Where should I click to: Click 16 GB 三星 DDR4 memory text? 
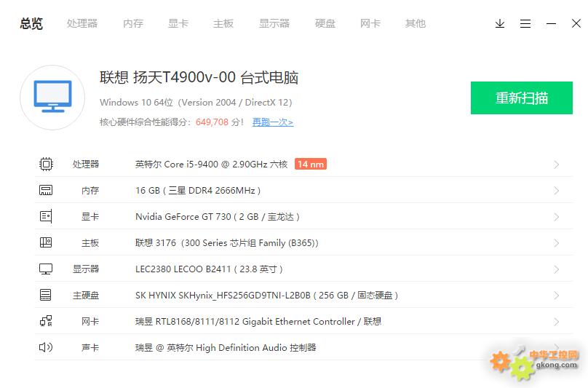pyautogui.click(x=198, y=191)
